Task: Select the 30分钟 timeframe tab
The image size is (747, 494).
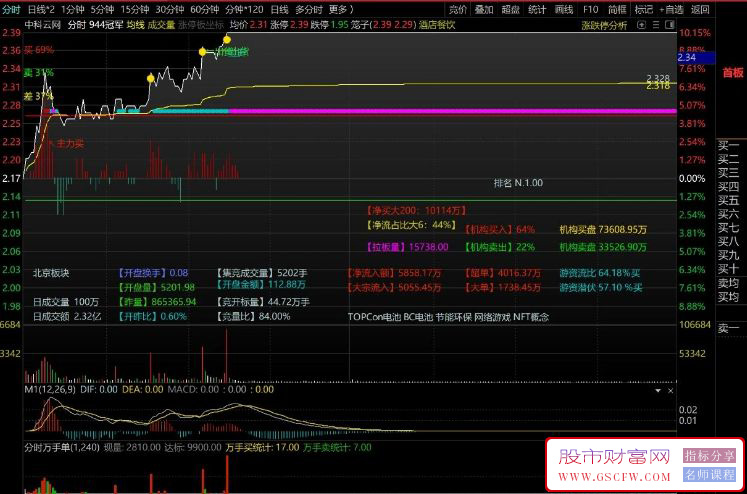Action: pyautogui.click(x=170, y=10)
